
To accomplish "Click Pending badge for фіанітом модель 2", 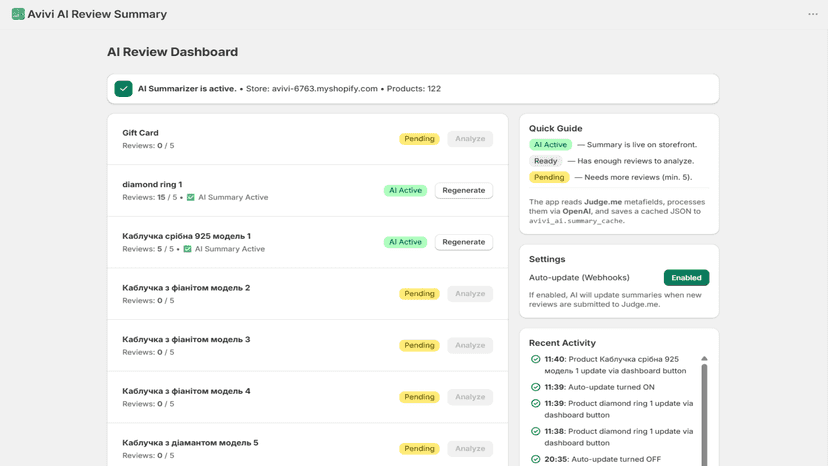I will coord(419,294).
